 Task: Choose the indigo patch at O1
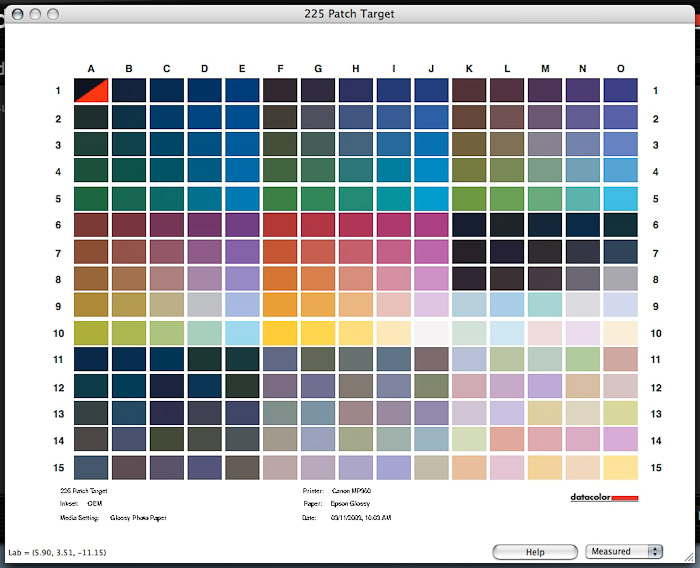[x=620, y=90]
